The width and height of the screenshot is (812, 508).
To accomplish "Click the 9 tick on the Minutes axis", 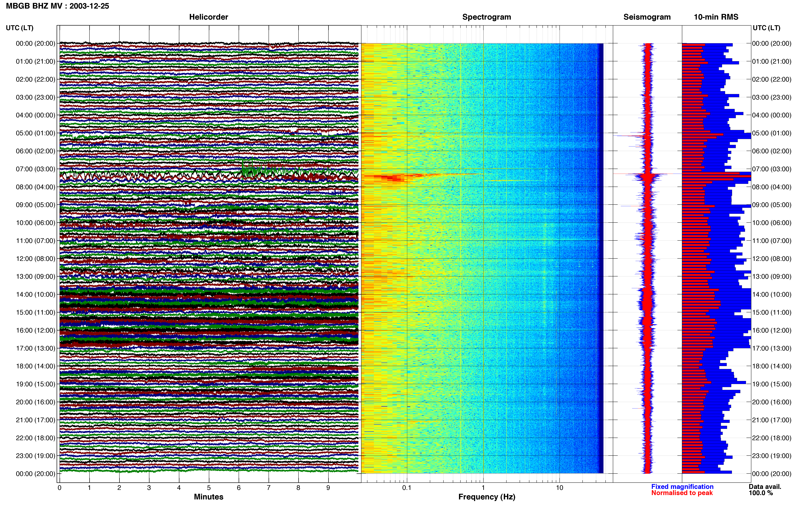I will (328, 488).
